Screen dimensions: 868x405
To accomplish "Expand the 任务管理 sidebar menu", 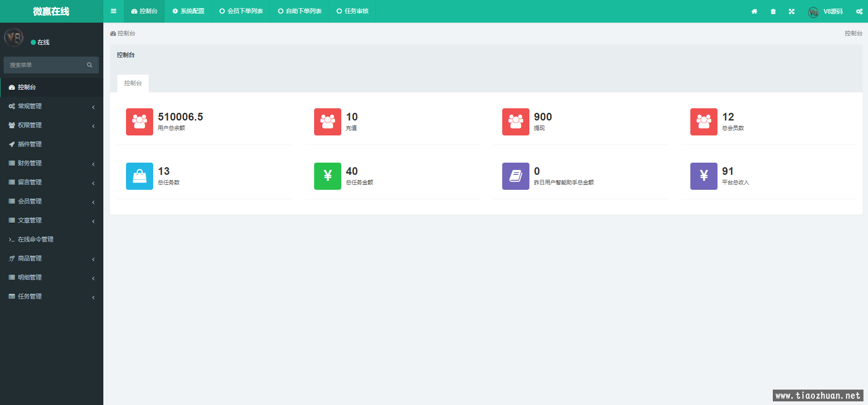I will pos(52,296).
